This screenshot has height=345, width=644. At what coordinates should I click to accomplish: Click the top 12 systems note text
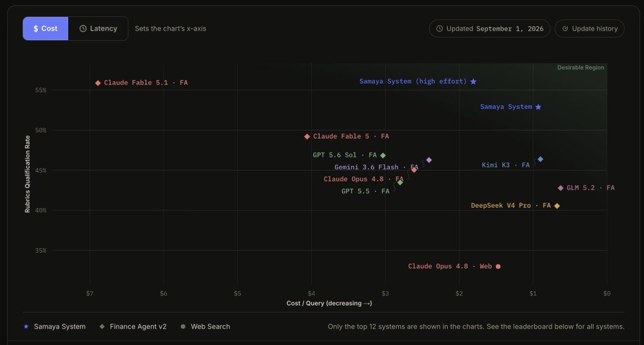tap(476, 326)
